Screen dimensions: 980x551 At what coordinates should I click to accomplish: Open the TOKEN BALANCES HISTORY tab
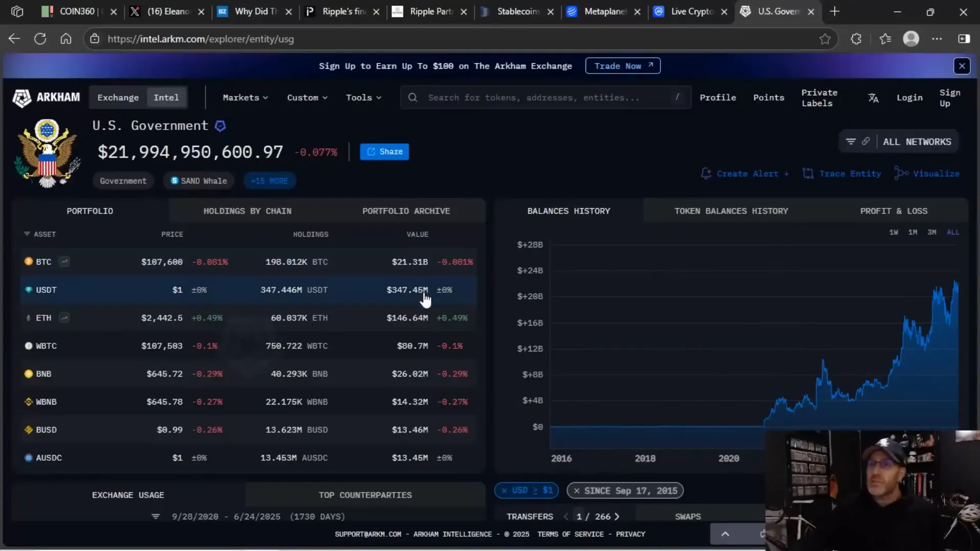(x=731, y=211)
